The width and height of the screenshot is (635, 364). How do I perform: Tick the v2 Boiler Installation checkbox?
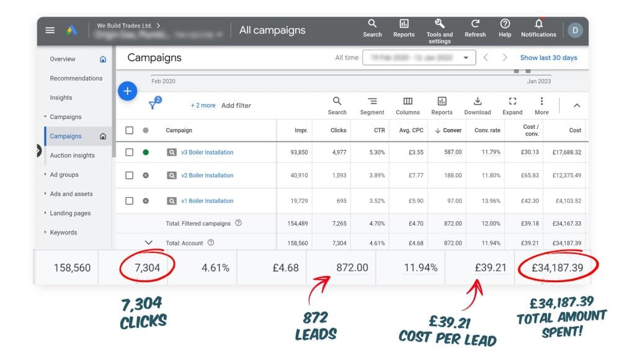pyautogui.click(x=129, y=175)
